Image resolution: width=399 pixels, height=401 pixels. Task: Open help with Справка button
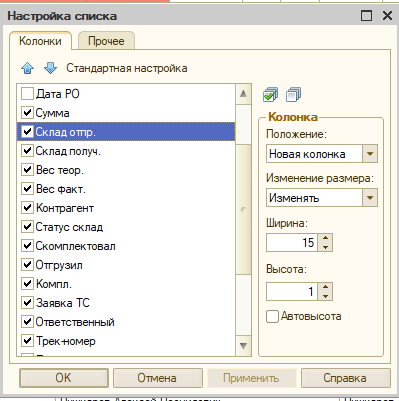[x=345, y=378]
